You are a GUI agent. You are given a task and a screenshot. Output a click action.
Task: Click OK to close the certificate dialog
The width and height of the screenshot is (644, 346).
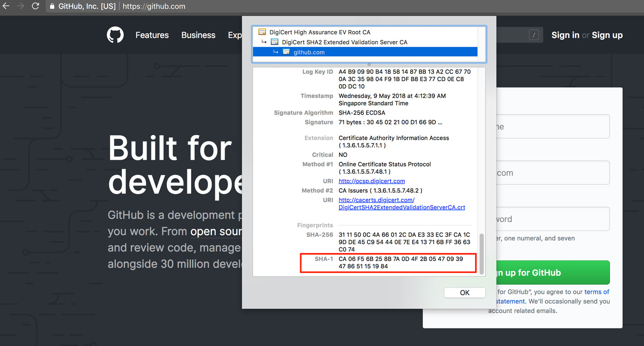point(465,293)
